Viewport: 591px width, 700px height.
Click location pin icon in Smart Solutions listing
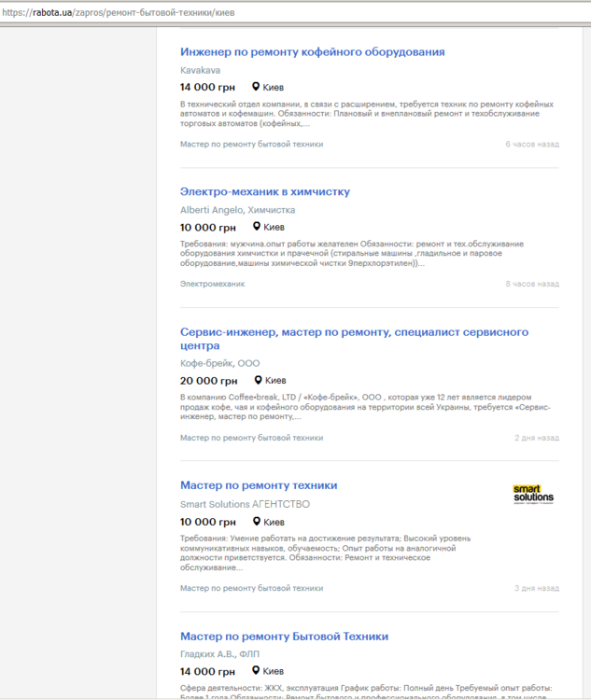(257, 521)
